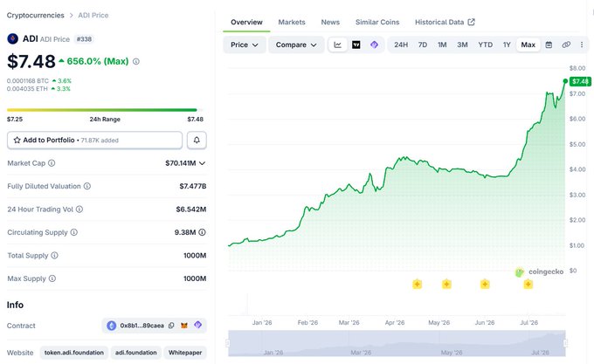Open info icon next to 656.0% (Max)
The image size is (594, 364).
136,61
